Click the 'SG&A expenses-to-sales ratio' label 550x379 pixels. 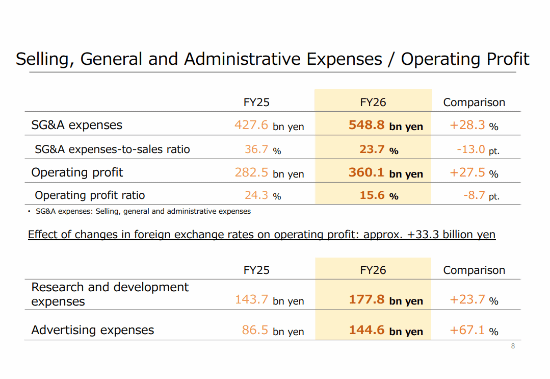pos(112,149)
